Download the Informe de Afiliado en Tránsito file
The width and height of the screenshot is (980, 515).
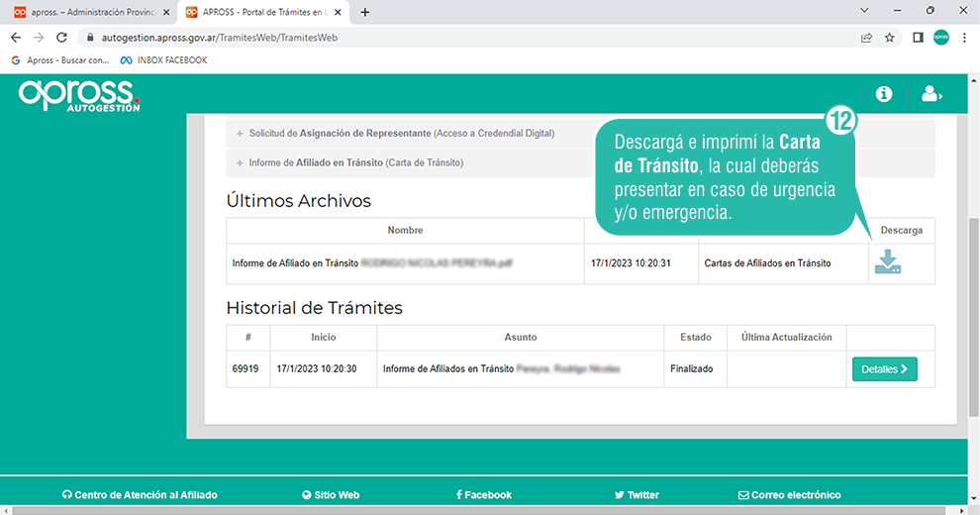pos(888,261)
